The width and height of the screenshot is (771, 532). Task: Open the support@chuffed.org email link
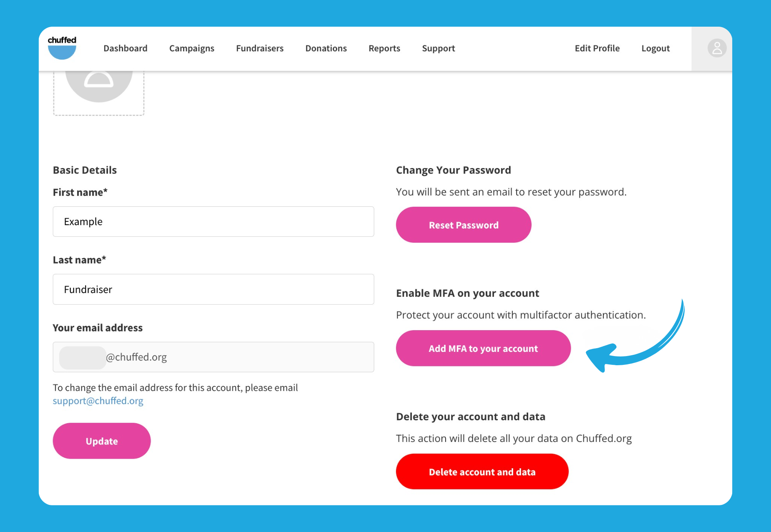tap(98, 401)
